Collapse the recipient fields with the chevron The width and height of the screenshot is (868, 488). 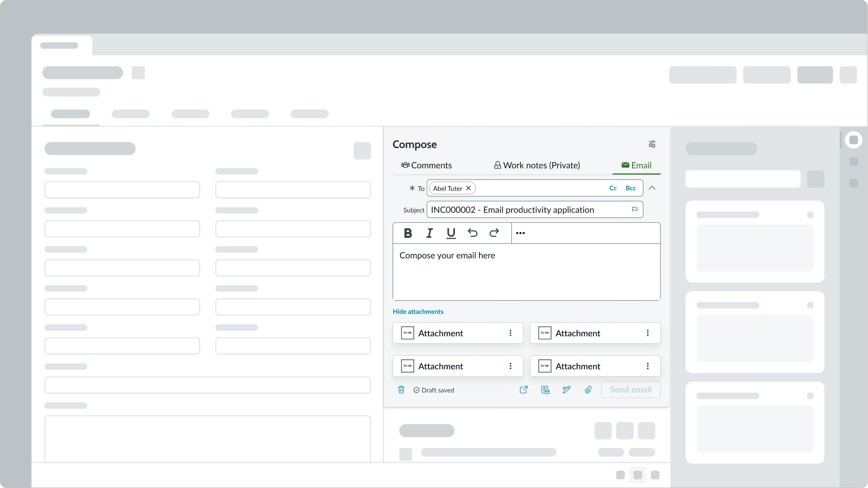(x=652, y=188)
